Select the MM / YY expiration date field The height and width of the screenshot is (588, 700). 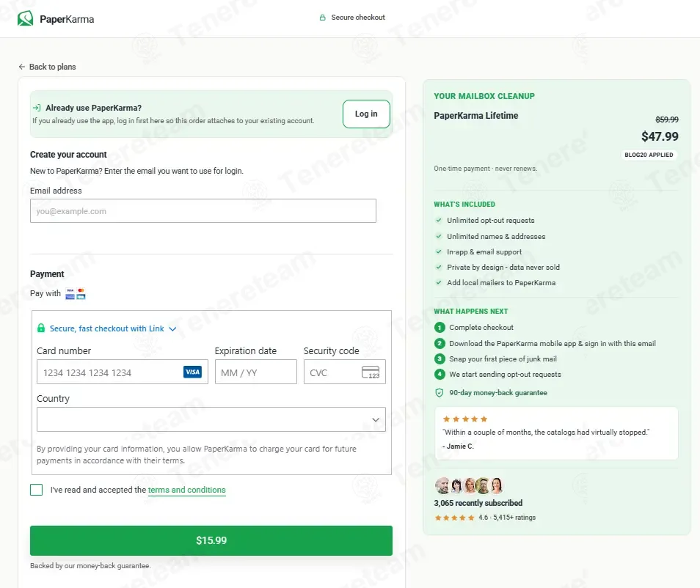pyautogui.click(x=256, y=372)
